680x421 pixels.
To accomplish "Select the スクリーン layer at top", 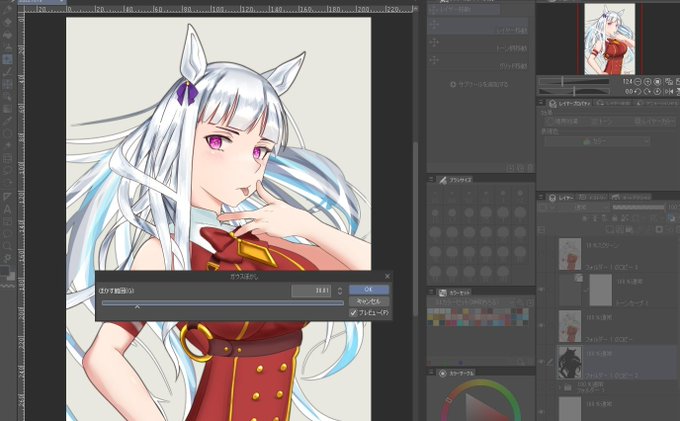I will coord(618,255).
